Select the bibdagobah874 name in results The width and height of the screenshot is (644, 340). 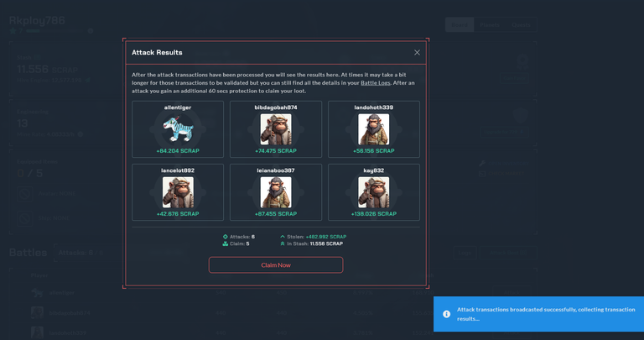click(x=276, y=107)
